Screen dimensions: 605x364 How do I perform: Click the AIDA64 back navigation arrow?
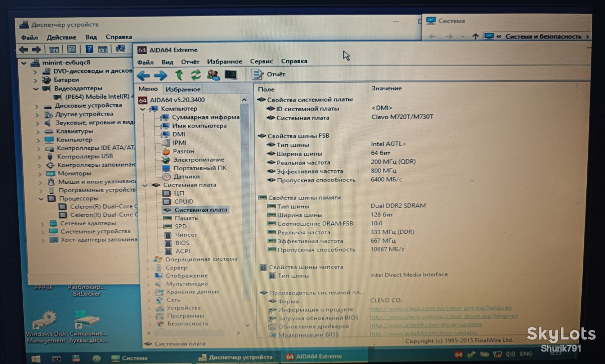[143, 76]
